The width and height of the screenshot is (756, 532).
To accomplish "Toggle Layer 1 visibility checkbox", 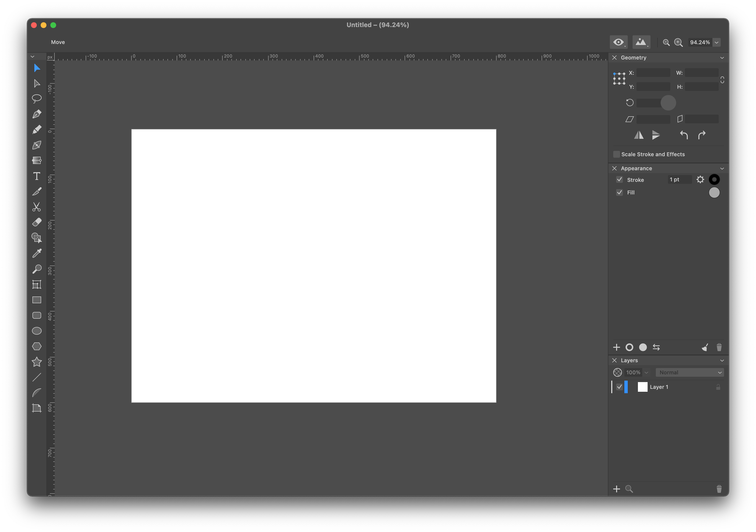I will click(619, 387).
